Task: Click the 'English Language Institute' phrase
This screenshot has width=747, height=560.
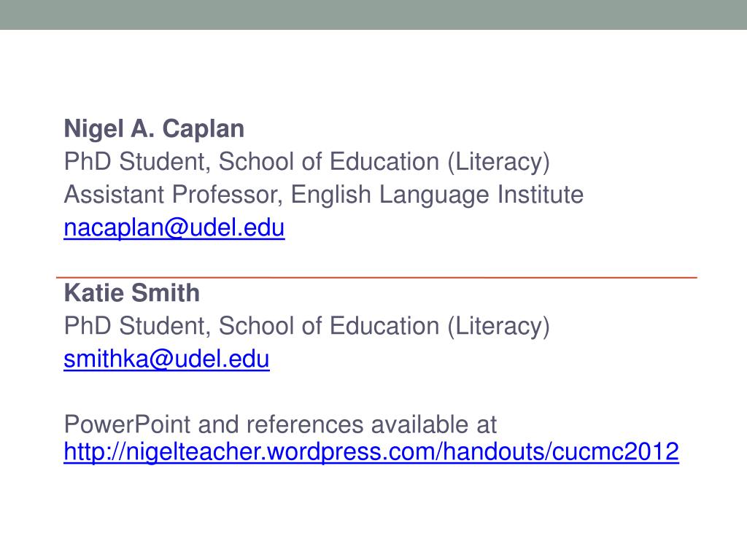Action: pos(437,195)
